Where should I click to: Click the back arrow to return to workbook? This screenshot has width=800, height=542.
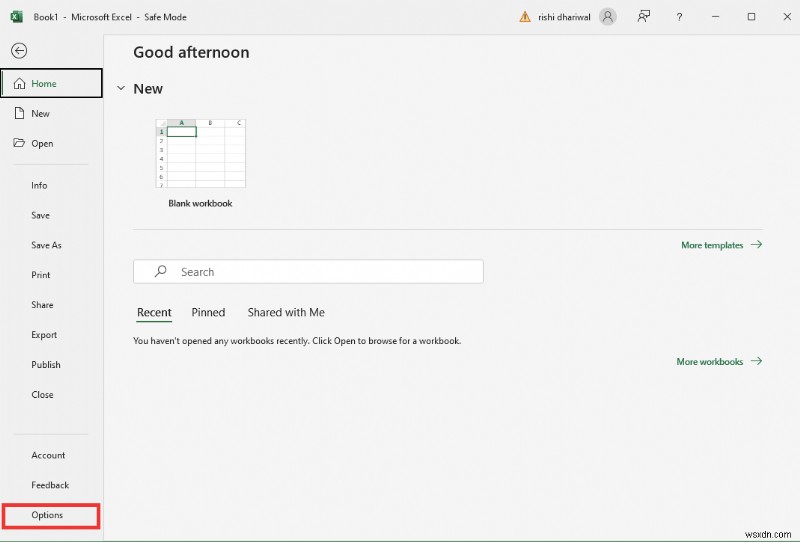tap(19, 51)
